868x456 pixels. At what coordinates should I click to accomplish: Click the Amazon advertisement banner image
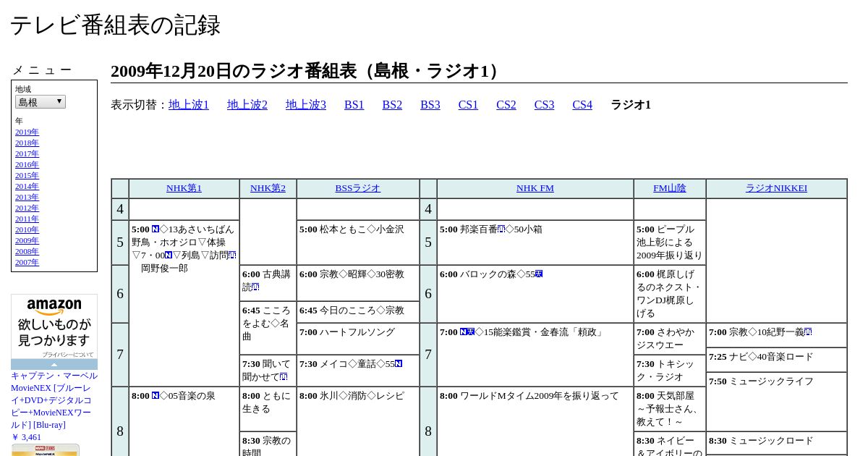tap(54, 326)
